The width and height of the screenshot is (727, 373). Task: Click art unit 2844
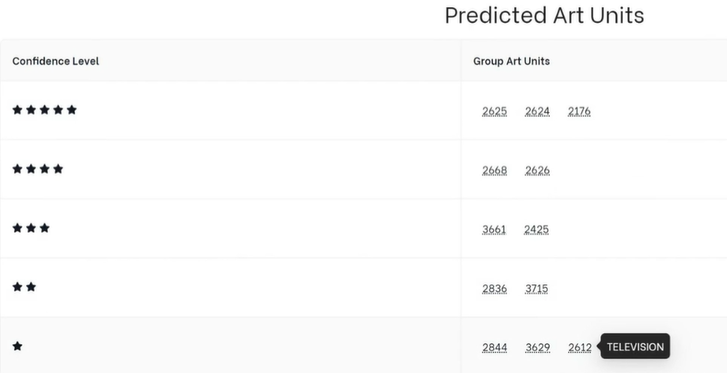coord(494,347)
